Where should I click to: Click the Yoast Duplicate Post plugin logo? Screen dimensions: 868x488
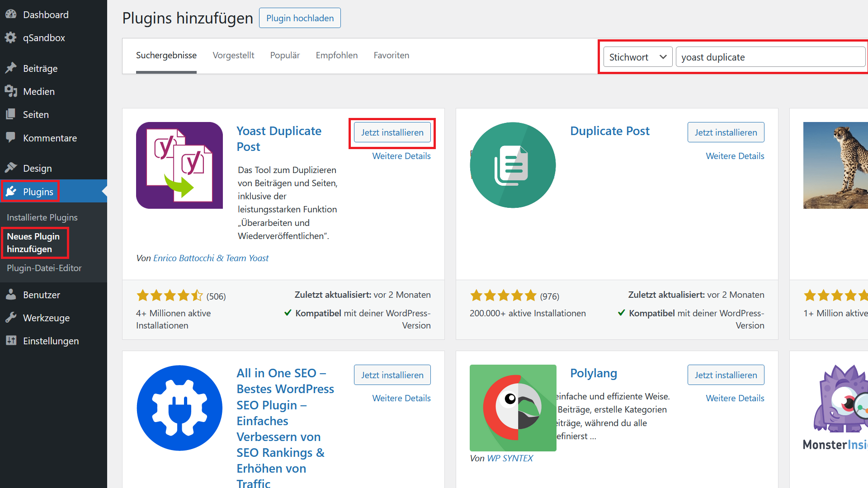pos(179,165)
